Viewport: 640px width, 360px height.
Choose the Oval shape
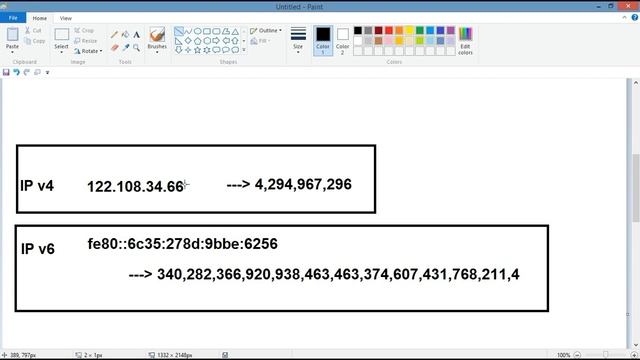198,31
